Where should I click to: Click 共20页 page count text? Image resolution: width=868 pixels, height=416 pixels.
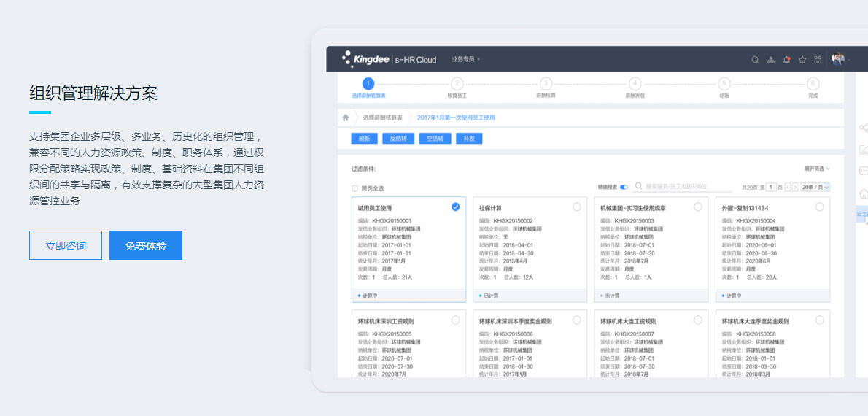tap(750, 188)
